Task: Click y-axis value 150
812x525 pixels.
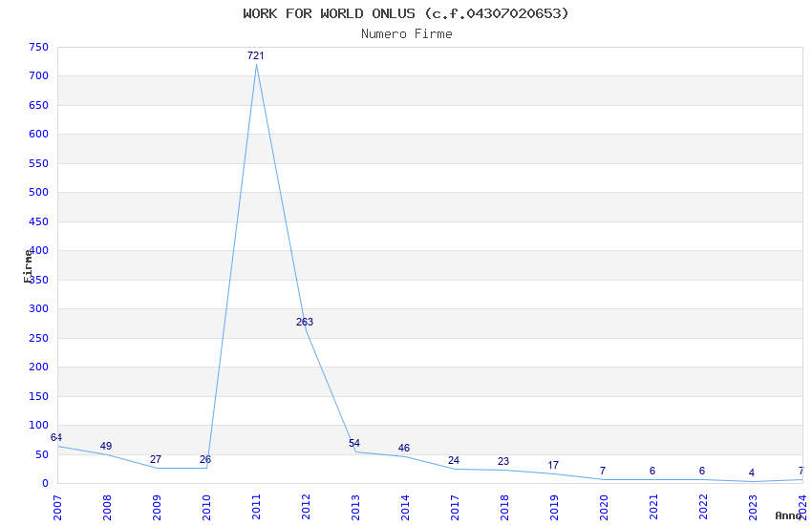Action: coord(39,396)
